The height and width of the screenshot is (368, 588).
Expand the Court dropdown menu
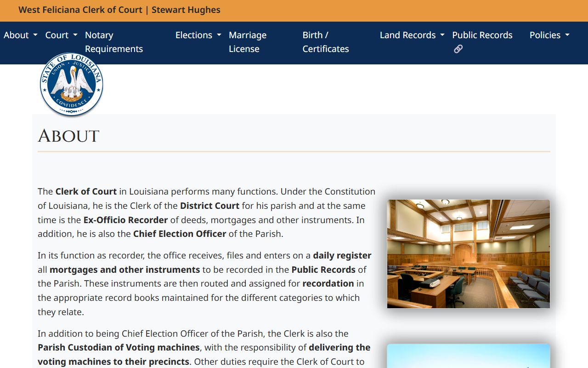(x=61, y=35)
